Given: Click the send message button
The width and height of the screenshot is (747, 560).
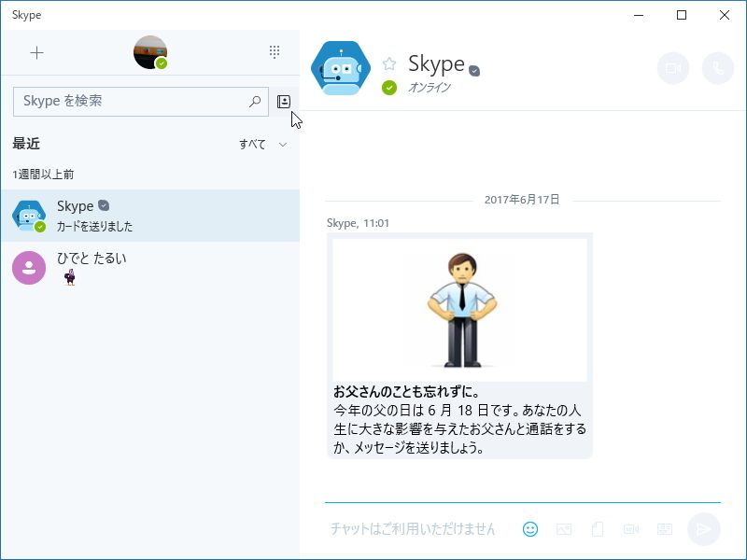Looking at the screenshot, I should (x=703, y=528).
